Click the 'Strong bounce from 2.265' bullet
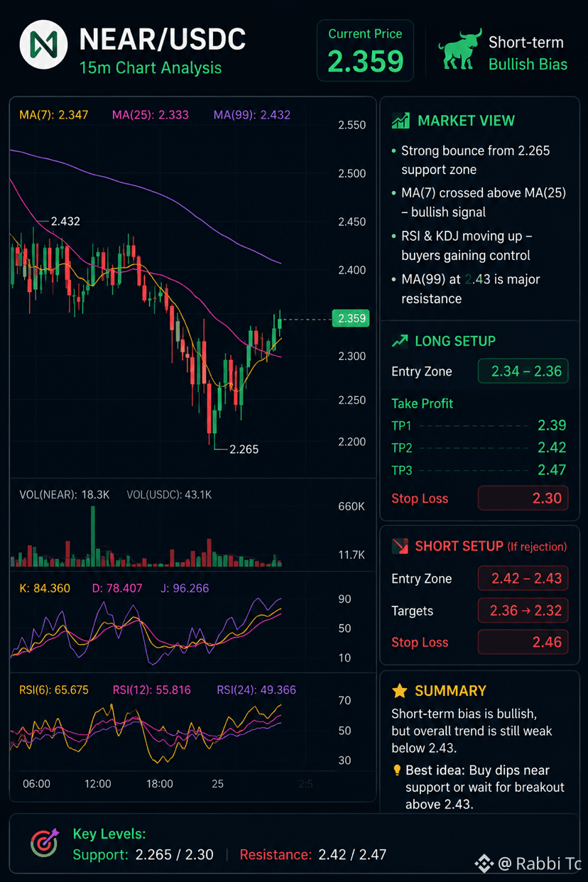This screenshot has height=882, width=588. tap(471, 160)
